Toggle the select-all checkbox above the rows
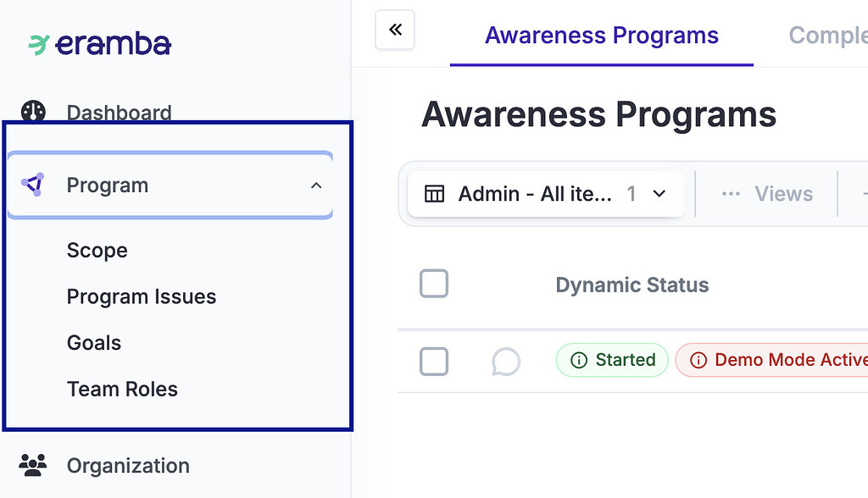This screenshot has width=868, height=498. [433, 284]
